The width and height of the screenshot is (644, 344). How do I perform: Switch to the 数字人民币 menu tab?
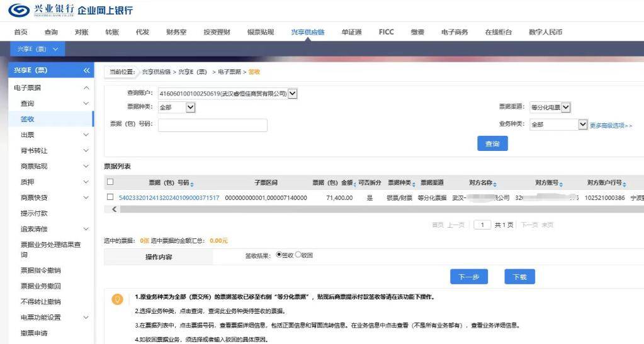tap(545, 32)
